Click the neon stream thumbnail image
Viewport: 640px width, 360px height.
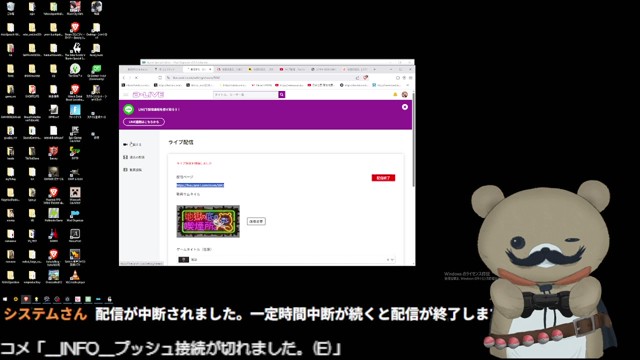208,221
